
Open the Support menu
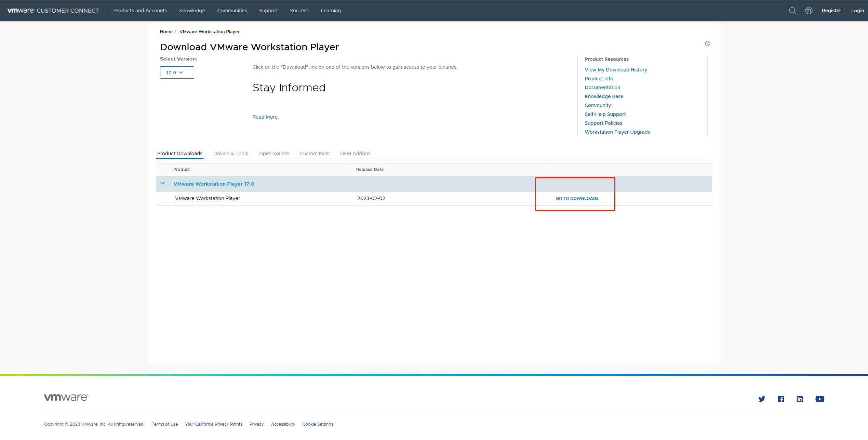[268, 11]
